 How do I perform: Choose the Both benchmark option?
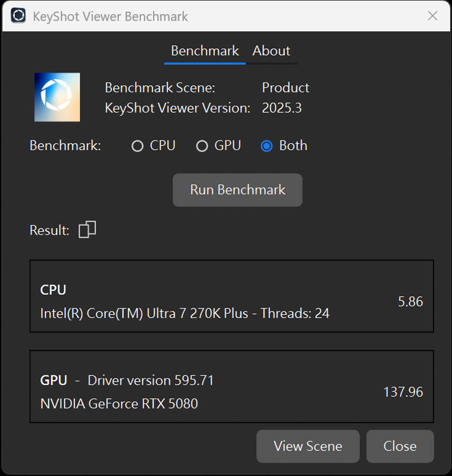coord(266,146)
